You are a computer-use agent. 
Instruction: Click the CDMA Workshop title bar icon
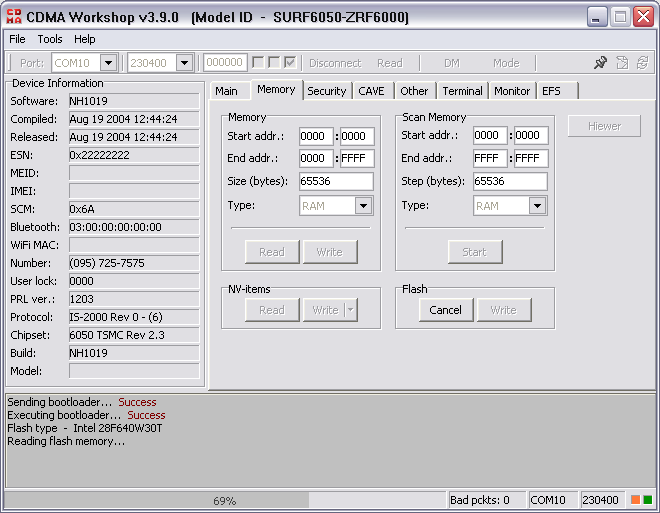13,17
